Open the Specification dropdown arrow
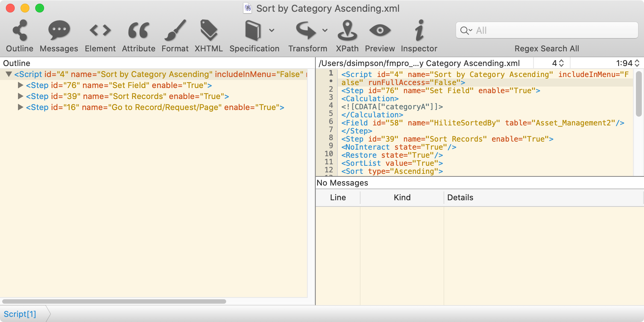The height and width of the screenshot is (322, 644). pos(272,30)
